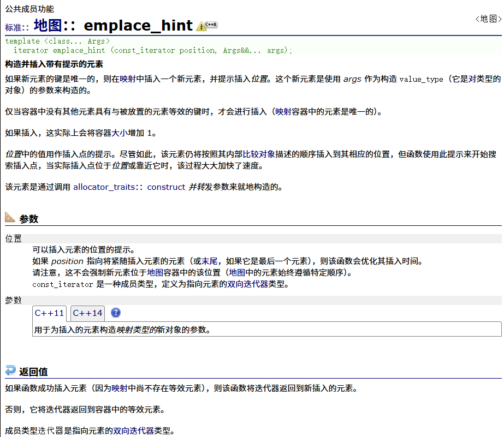This screenshot has width=504, height=437.
Task: Follow 映射 link in uniqueness paragraph
Action: pyautogui.click(x=283, y=112)
